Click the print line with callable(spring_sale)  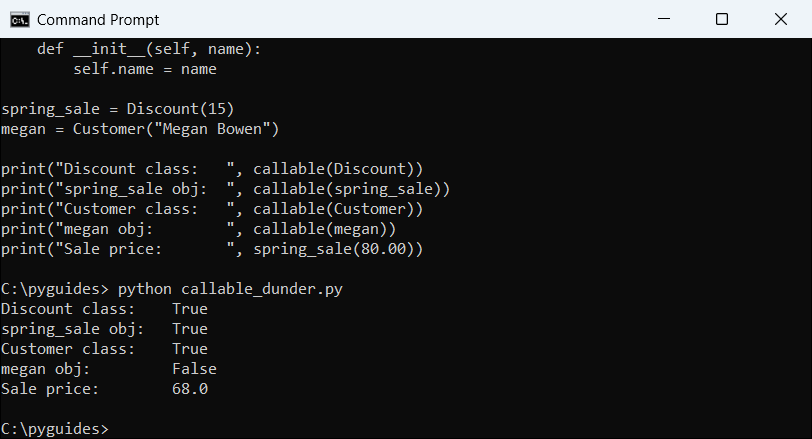(225, 189)
